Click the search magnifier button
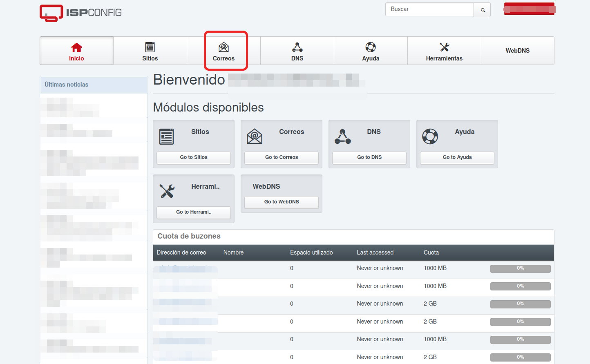Image resolution: width=590 pixels, height=364 pixels. click(x=483, y=10)
